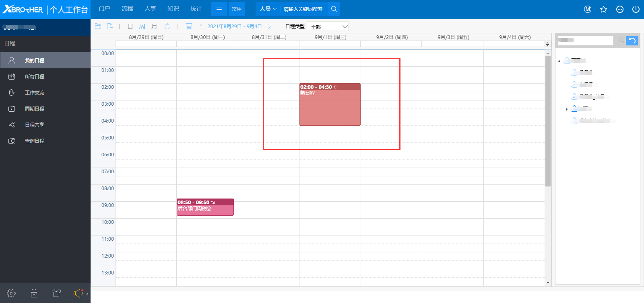Click the import schedule icon
This screenshot has height=303, width=644.
point(110,27)
